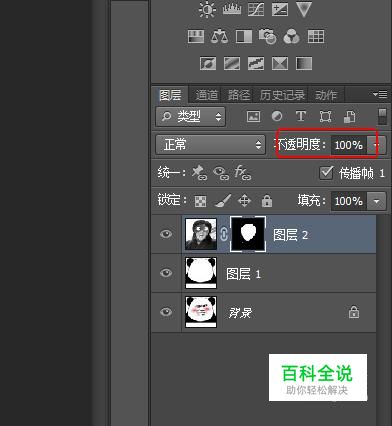Toggle the 传播帧 1 checkbox
392x426 pixels.
(x=326, y=173)
